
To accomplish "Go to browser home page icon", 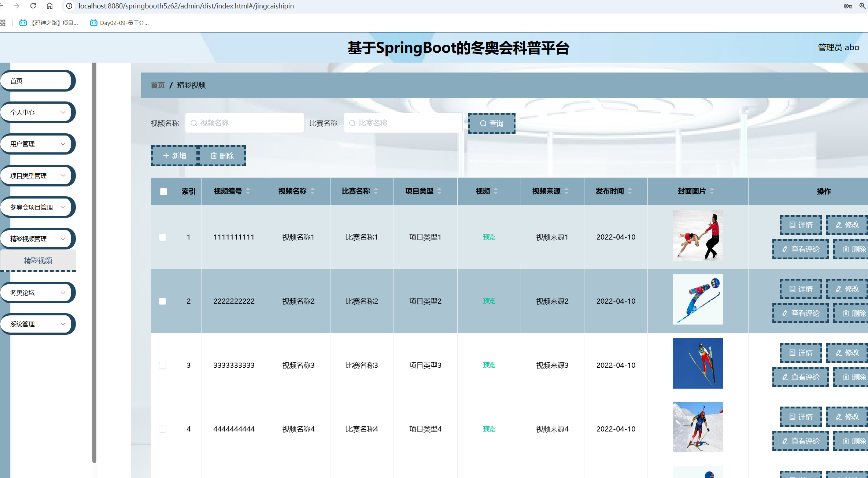I will coord(49,6).
